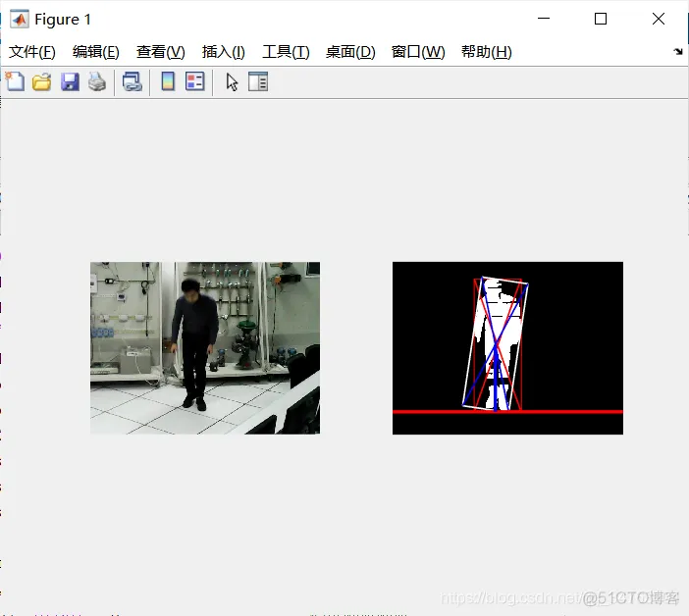Dock the figure using the corner arrow
Screen dimensions: 689x616
click(678, 51)
